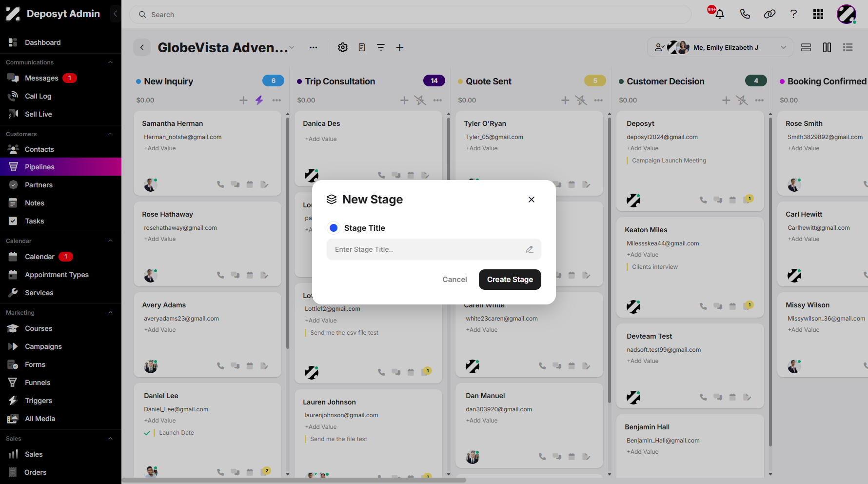The image size is (868, 484).
Task: Click the Enter Stage Title input field
Action: pos(434,249)
